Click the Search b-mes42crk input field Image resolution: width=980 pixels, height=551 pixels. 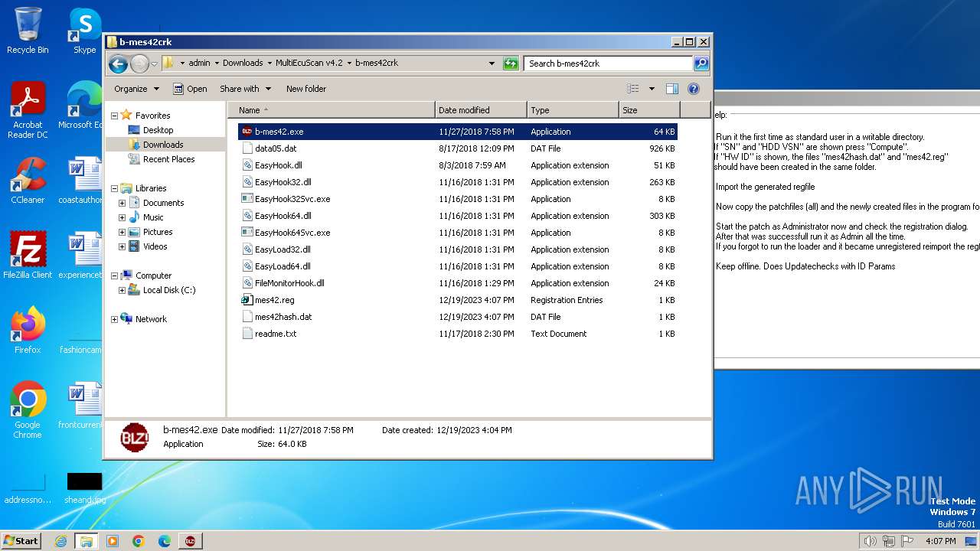click(x=609, y=64)
